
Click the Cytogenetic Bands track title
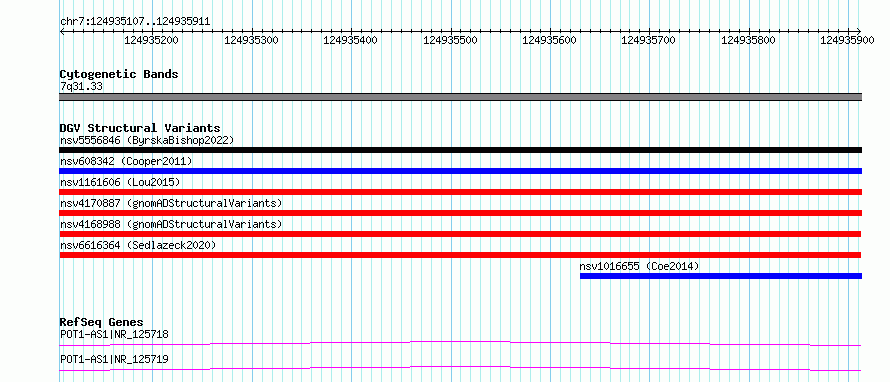(119, 74)
